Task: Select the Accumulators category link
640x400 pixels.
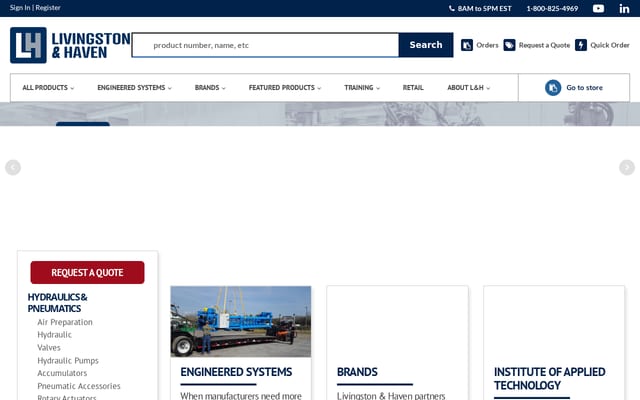Action: pyautogui.click(x=62, y=373)
